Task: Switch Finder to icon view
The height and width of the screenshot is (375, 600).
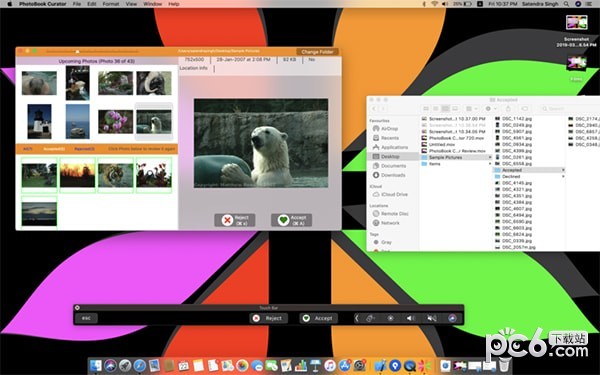Action: pyautogui.click(x=426, y=109)
